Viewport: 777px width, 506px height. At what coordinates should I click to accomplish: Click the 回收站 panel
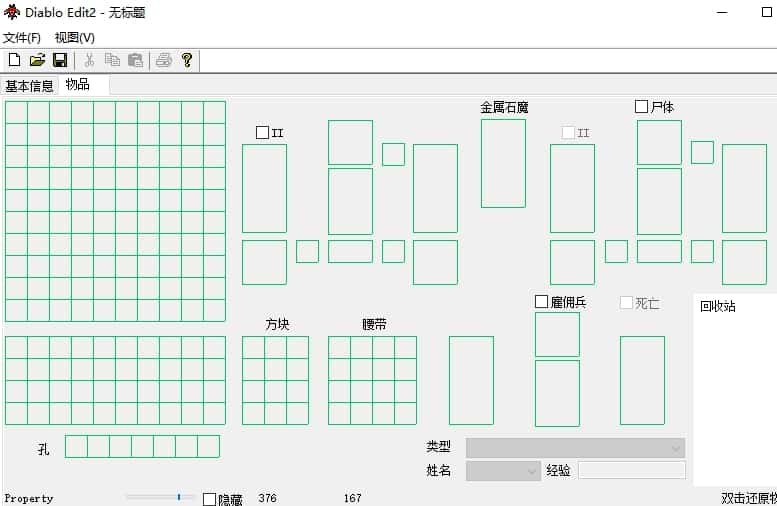(x=735, y=389)
